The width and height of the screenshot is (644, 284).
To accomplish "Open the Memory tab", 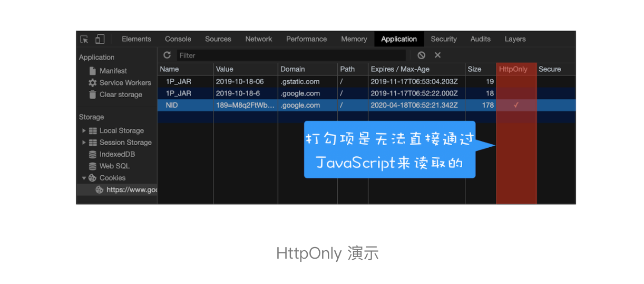I will (354, 39).
